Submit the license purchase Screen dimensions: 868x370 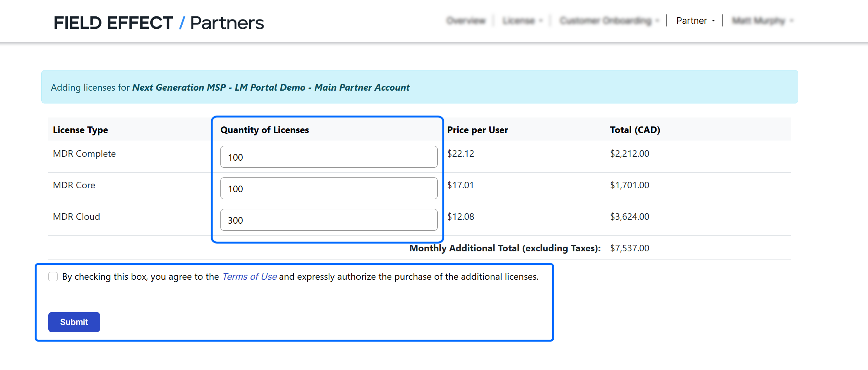(x=74, y=322)
